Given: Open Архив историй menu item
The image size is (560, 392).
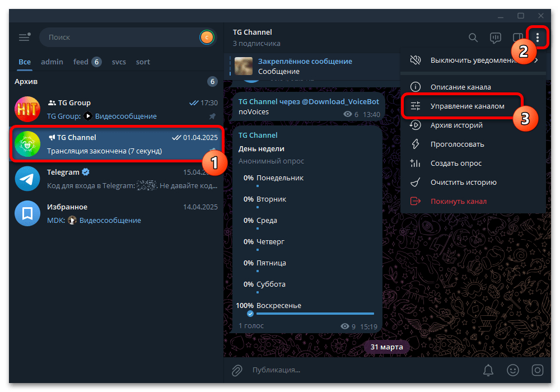Looking at the screenshot, I should tap(473, 125).
